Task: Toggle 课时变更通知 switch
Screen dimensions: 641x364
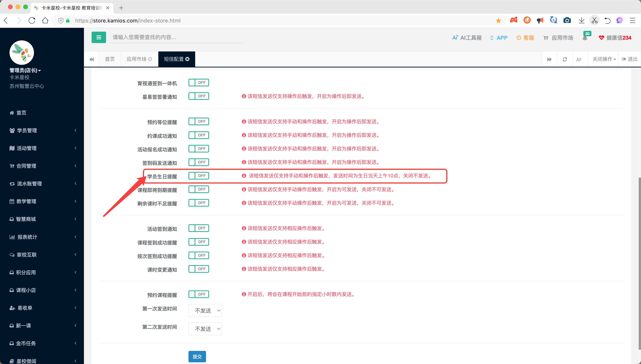Action: point(199,269)
